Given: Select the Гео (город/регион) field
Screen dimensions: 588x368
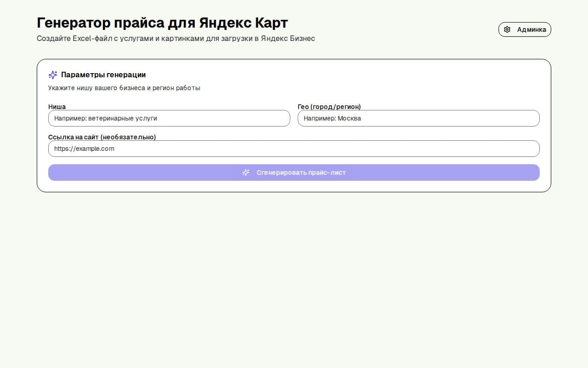Looking at the screenshot, I should pos(419,118).
